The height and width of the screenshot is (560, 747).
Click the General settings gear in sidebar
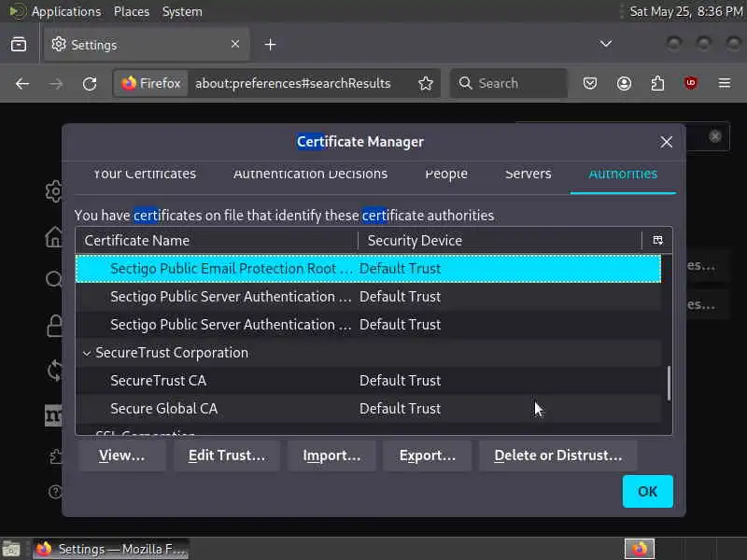pyautogui.click(x=55, y=191)
